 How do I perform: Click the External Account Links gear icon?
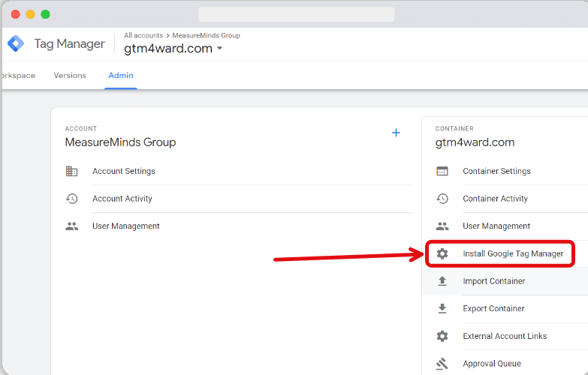442,336
